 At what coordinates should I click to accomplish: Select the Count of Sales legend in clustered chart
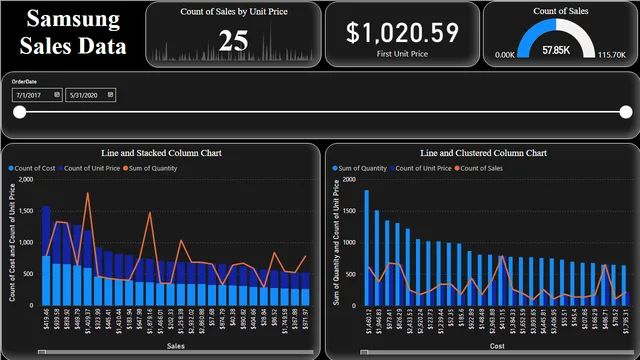tap(479, 168)
